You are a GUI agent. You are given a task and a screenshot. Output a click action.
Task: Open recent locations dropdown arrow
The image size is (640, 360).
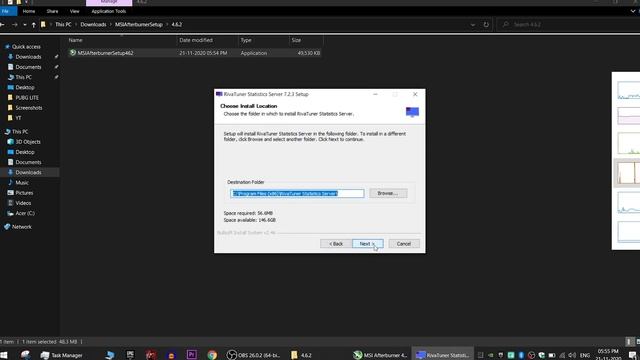point(24,25)
